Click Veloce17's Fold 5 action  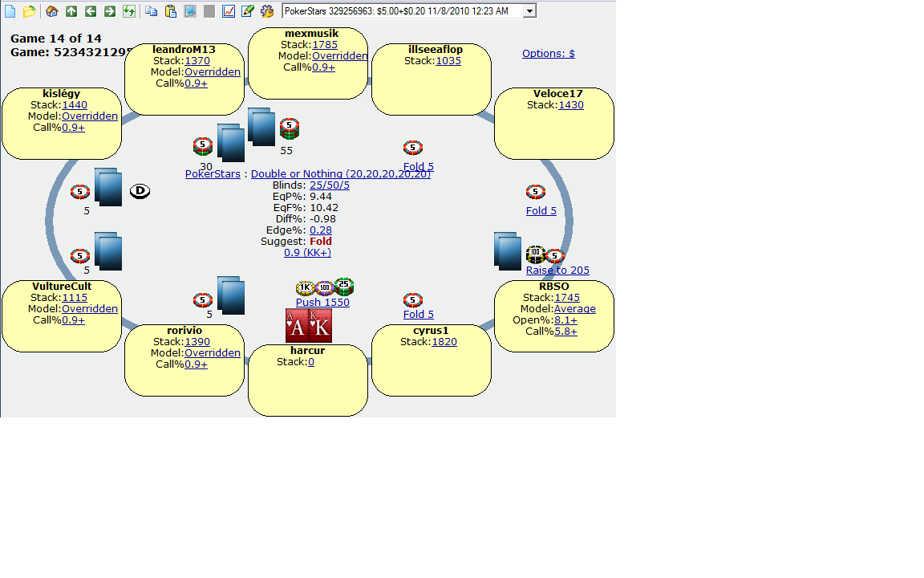(x=541, y=210)
